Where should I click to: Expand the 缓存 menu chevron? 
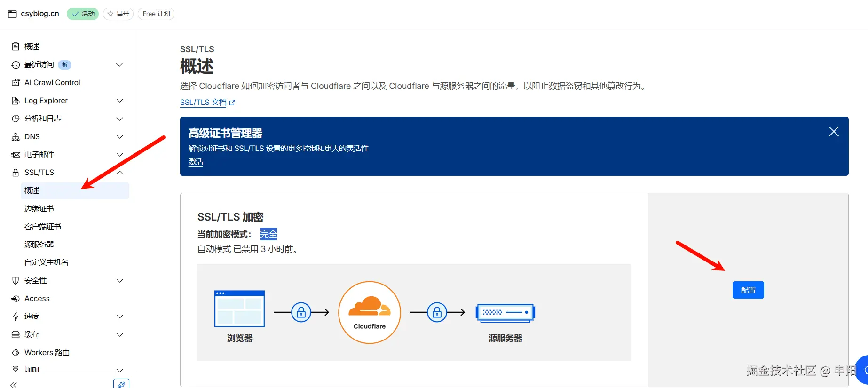pos(119,334)
